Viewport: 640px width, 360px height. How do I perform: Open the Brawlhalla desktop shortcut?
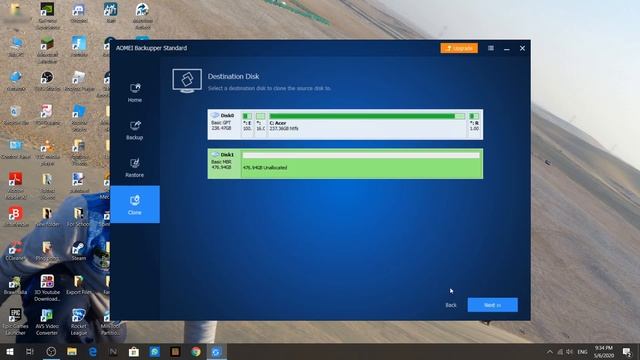[x=16, y=285]
